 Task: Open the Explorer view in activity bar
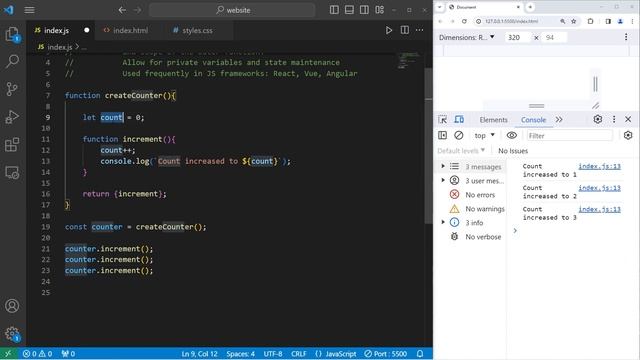pyautogui.click(x=12, y=34)
